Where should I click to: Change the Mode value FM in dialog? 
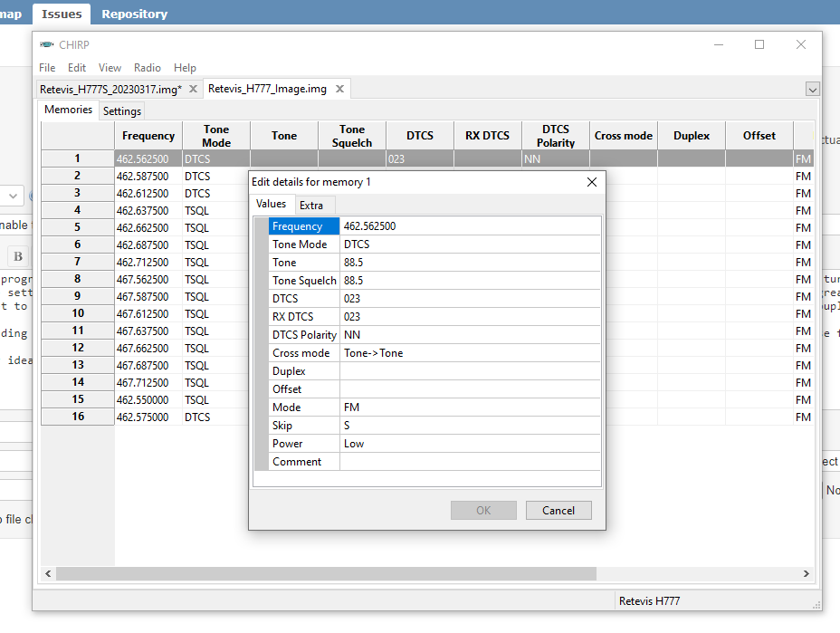470,408
